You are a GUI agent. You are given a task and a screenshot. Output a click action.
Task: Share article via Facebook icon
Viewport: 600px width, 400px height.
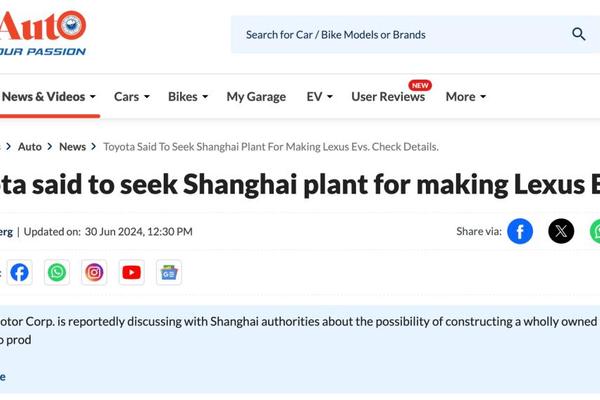pyautogui.click(x=520, y=231)
